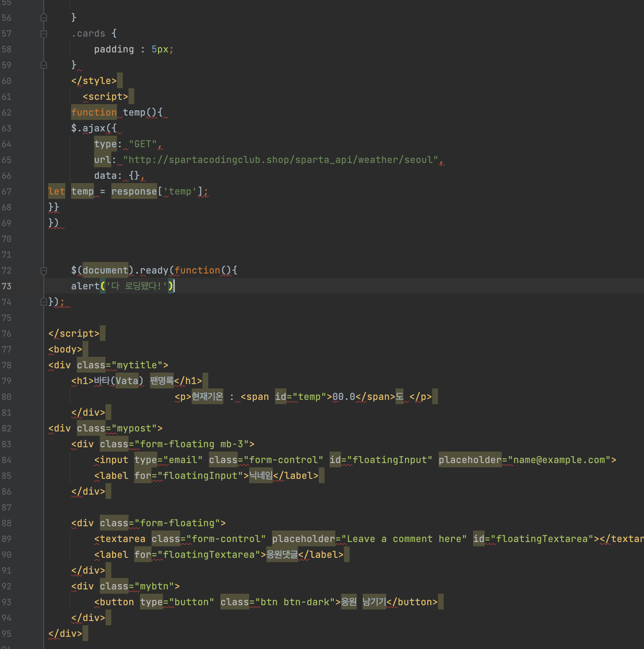Click the 닉네임 label text
The height and width of the screenshot is (649, 644).
pos(261,476)
